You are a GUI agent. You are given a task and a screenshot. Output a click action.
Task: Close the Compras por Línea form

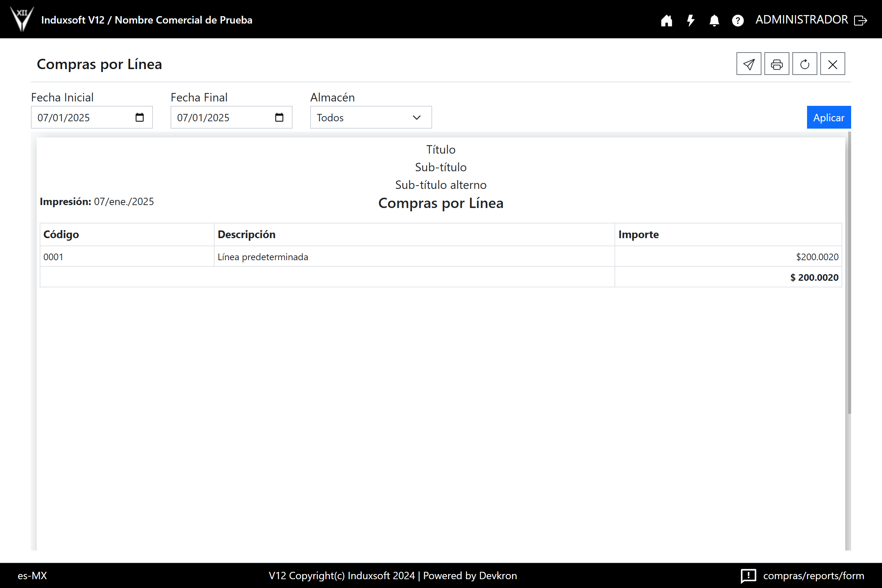[x=832, y=64]
